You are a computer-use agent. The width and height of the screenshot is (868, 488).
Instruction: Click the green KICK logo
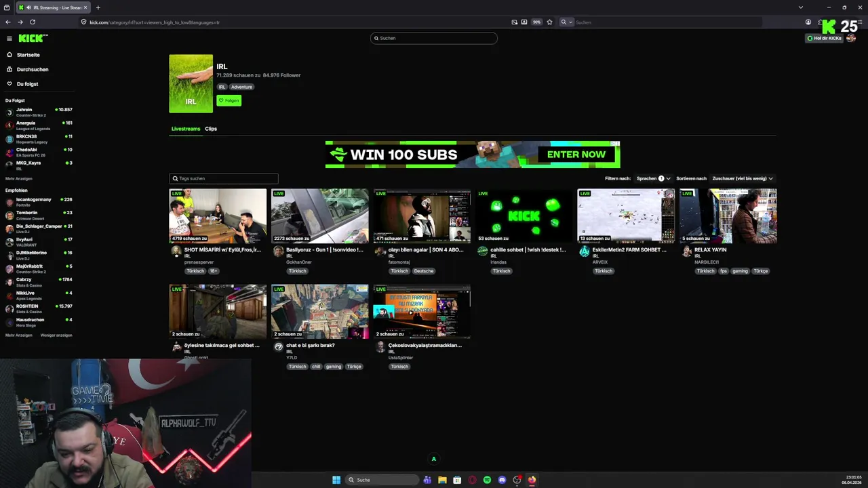coord(33,39)
